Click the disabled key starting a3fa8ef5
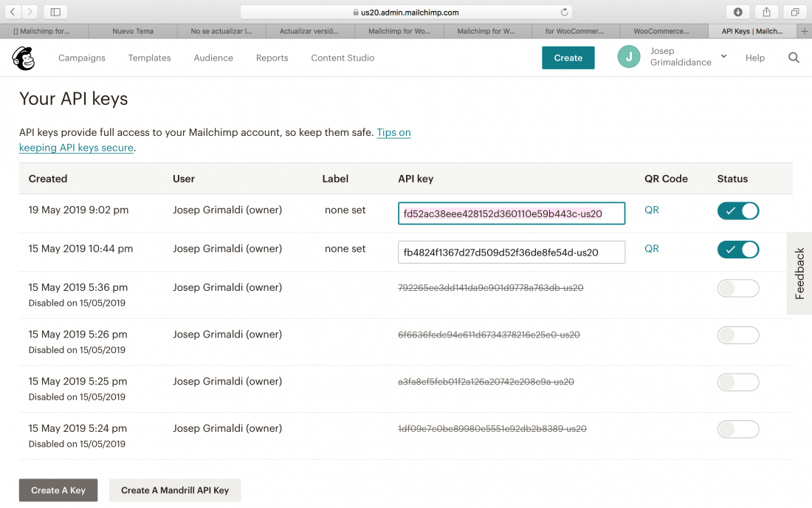The height and width of the screenshot is (508, 812). tap(486, 382)
